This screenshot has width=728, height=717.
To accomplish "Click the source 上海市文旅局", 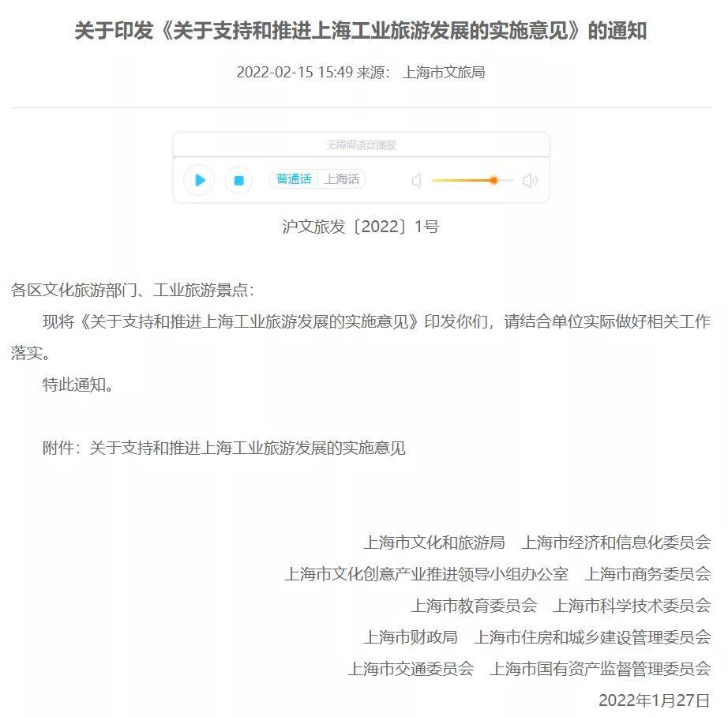I will coord(444,73).
